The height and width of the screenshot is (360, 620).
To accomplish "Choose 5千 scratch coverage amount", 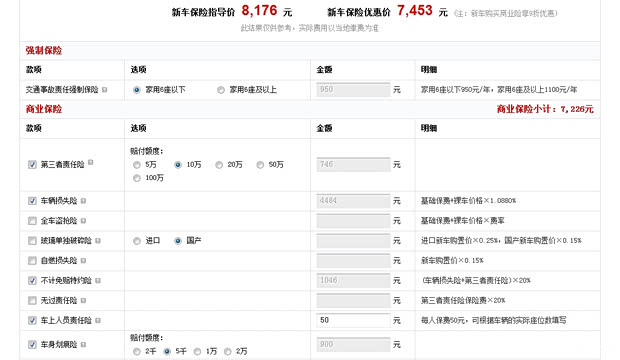I will point(167,351).
